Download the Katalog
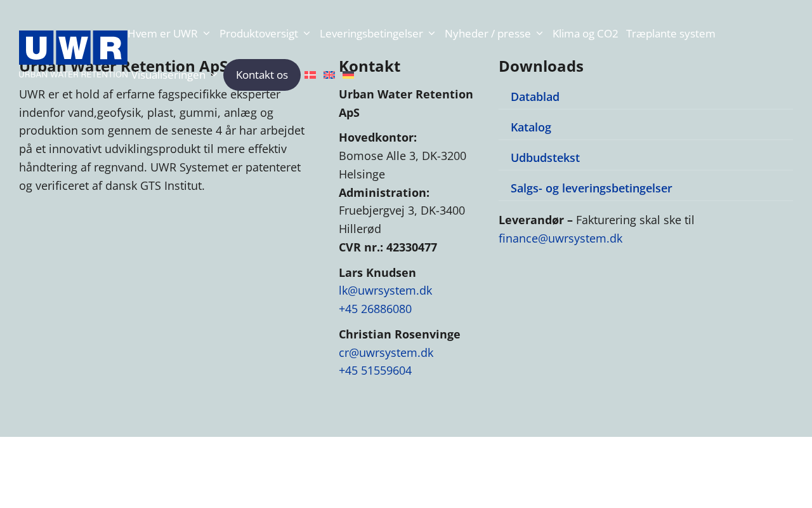812x508 pixels. pyautogui.click(x=531, y=127)
